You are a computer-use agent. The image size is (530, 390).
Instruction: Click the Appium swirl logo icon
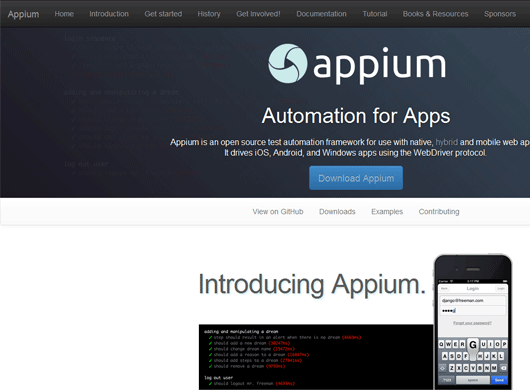pyautogui.click(x=288, y=63)
